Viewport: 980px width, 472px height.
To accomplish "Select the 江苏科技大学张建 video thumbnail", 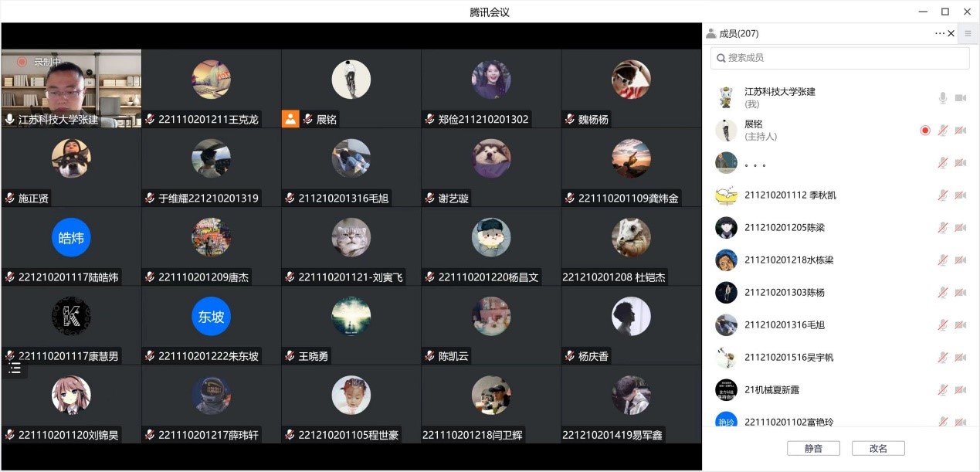I will (x=71, y=88).
